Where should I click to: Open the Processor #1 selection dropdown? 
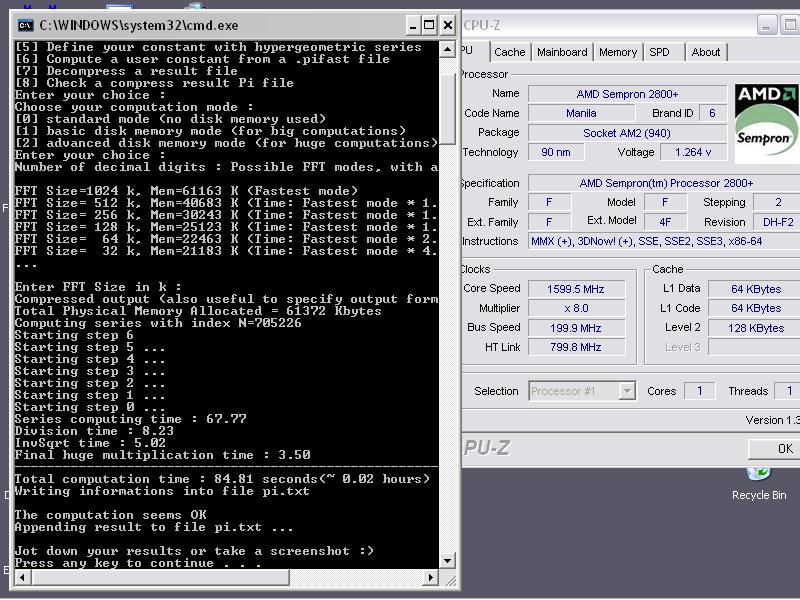[x=582, y=391]
